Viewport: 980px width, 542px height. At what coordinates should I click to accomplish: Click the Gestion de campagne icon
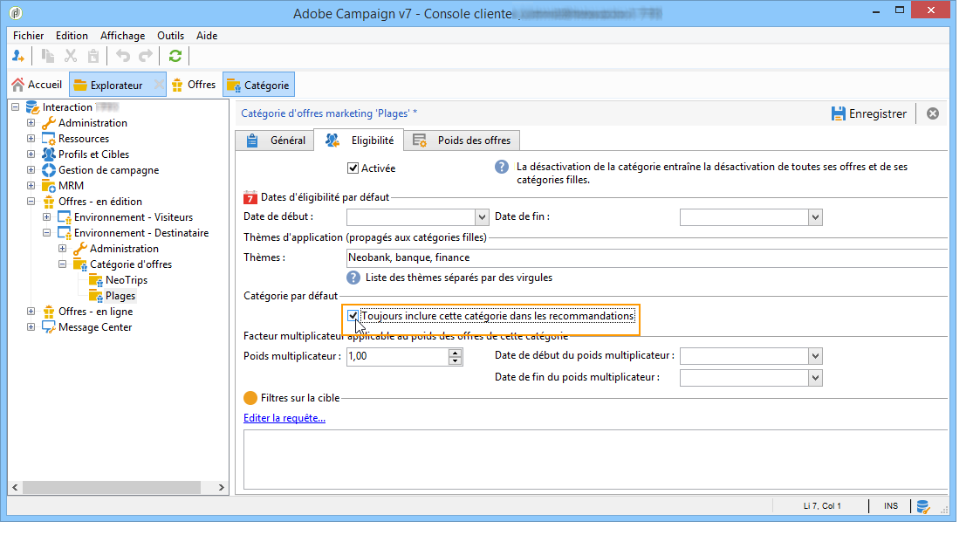49,170
